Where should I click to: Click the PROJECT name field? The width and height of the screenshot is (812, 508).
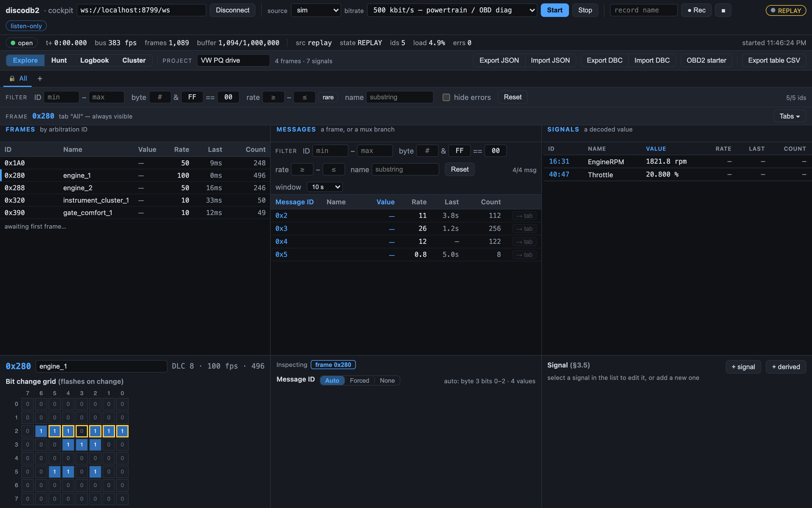pos(233,60)
